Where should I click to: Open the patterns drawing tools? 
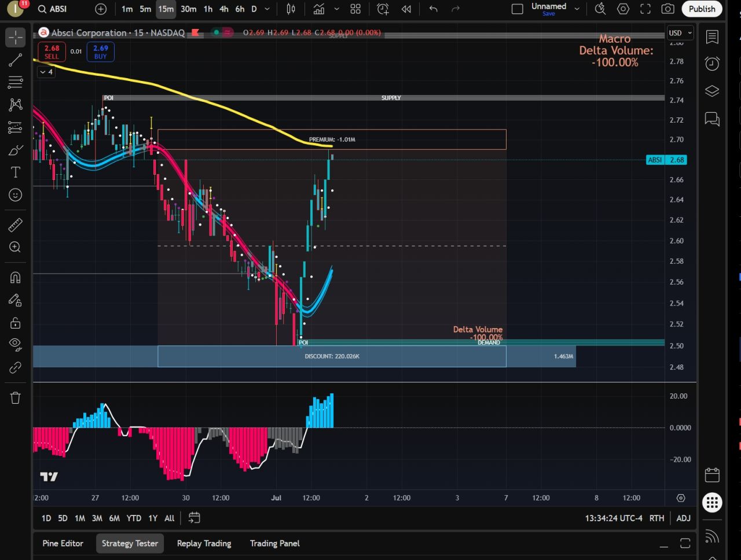click(x=16, y=105)
